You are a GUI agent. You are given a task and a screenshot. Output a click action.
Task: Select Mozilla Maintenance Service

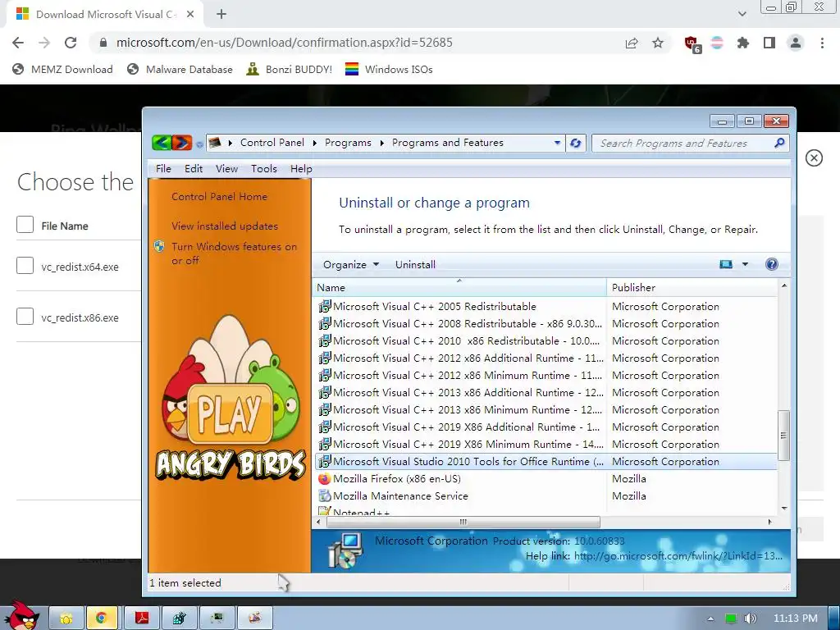[546, 495]
